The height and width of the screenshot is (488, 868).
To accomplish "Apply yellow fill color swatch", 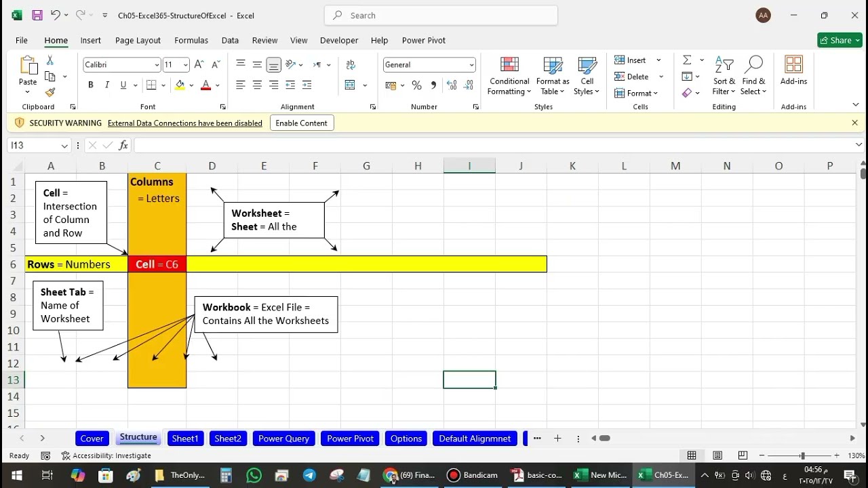I will click(x=180, y=85).
